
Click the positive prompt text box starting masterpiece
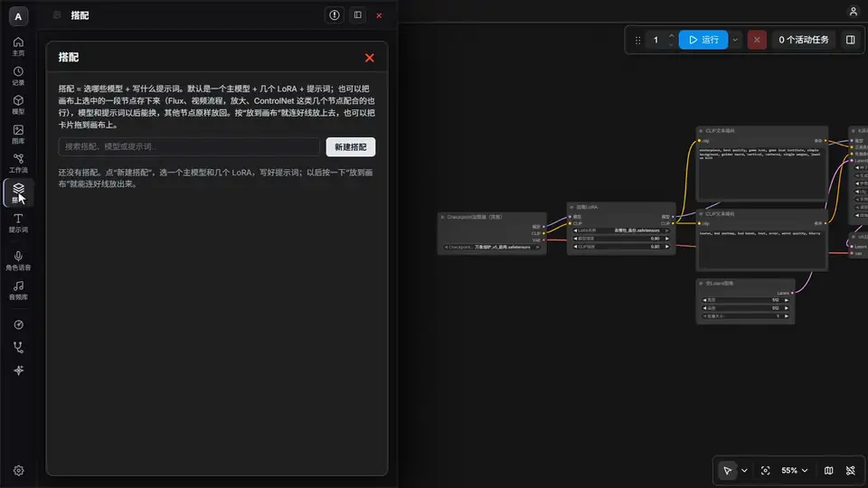(761, 172)
